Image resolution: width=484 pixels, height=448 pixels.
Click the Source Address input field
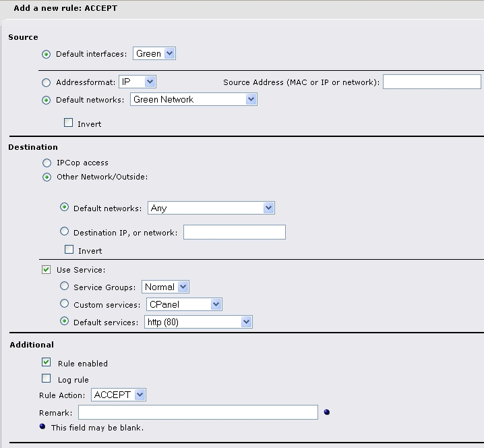click(x=432, y=82)
